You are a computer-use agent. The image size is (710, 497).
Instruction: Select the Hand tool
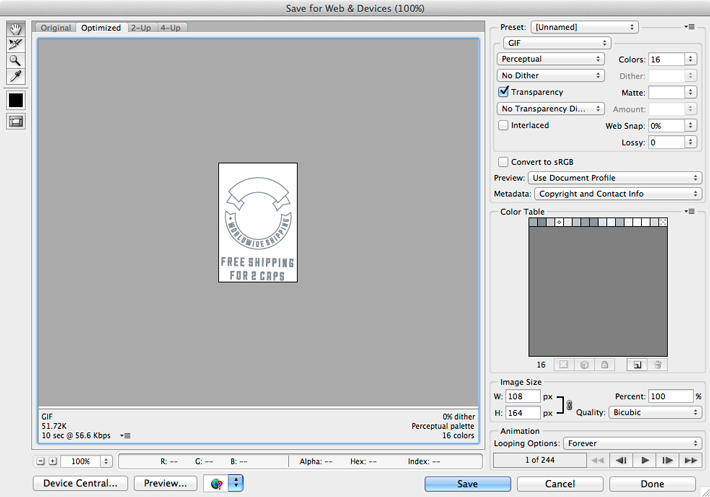tap(15, 29)
